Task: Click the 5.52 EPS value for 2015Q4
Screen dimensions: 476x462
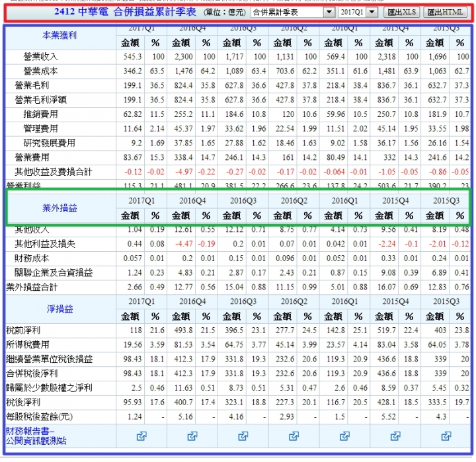Action: click(x=389, y=417)
